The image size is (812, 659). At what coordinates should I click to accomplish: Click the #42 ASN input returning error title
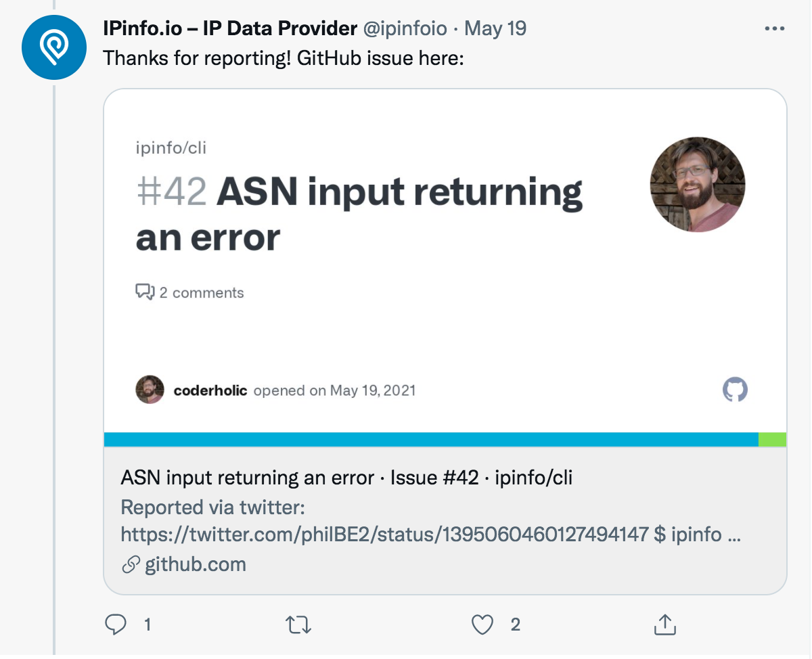click(359, 214)
